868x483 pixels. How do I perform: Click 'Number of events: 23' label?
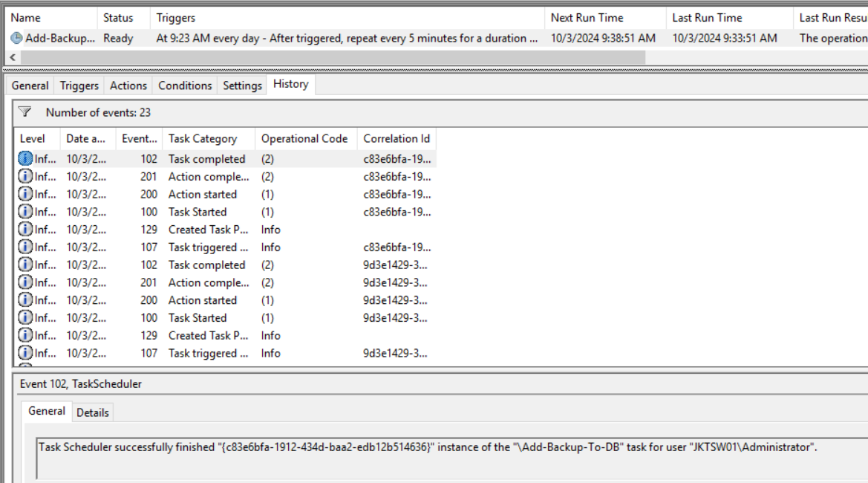pos(98,112)
